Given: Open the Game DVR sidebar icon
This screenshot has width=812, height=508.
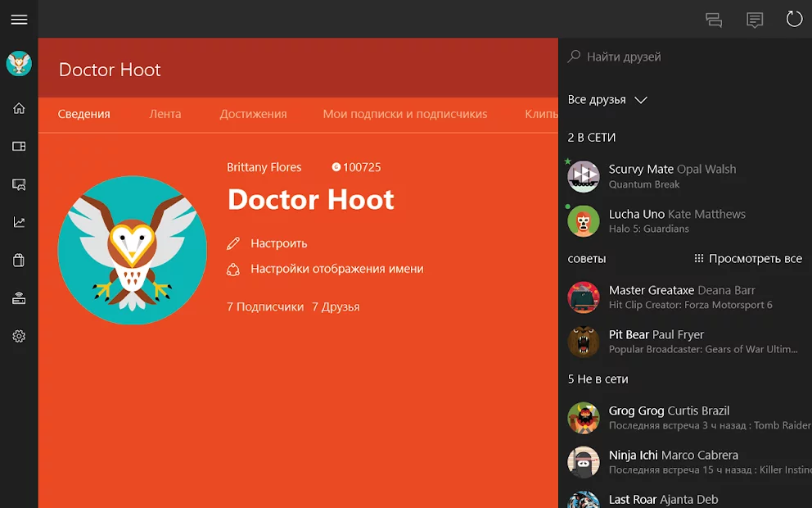Looking at the screenshot, I should [19, 185].
